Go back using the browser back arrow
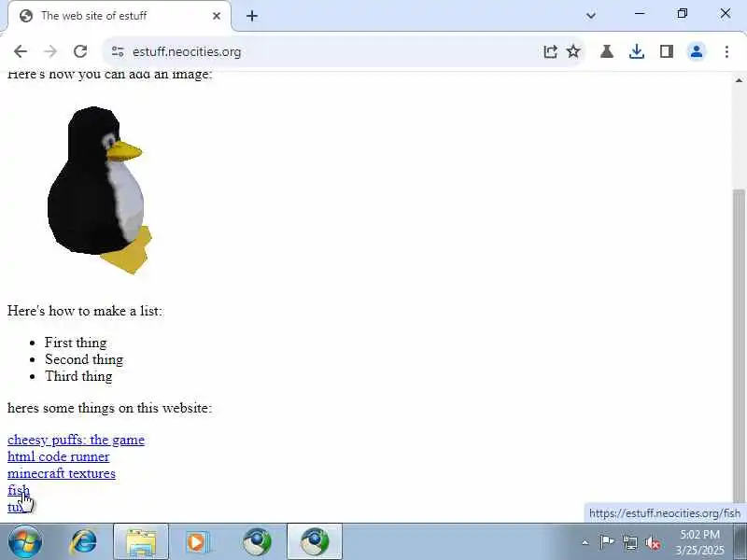747x560 pixels. (21, 51)
